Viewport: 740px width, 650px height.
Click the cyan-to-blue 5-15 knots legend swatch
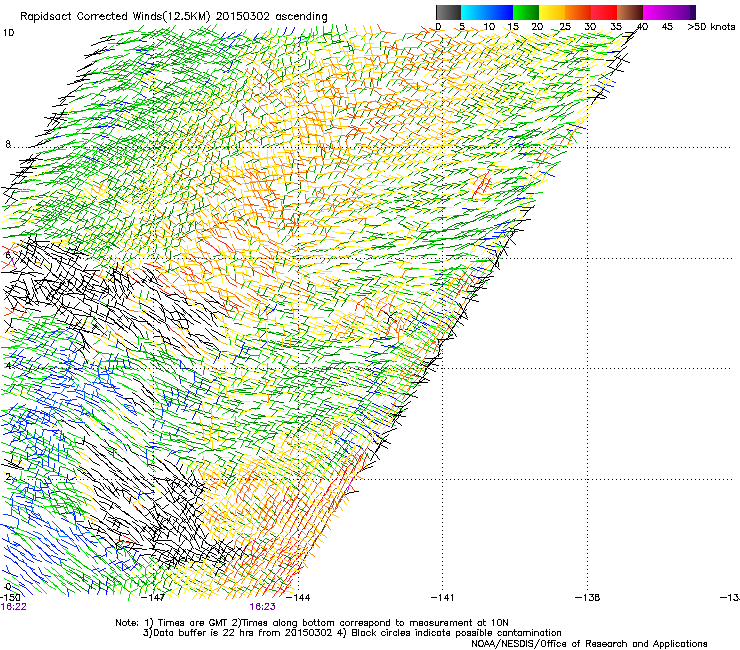point(487,12)
